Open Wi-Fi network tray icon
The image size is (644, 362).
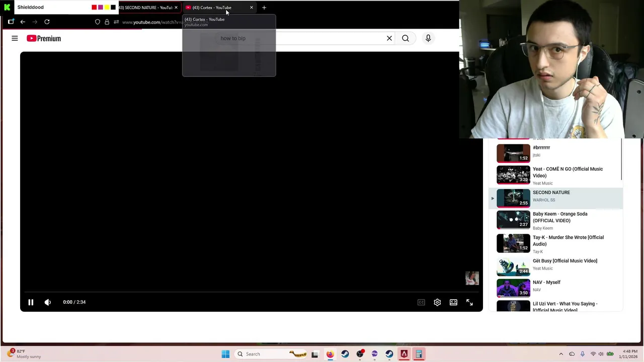(593, 354)
